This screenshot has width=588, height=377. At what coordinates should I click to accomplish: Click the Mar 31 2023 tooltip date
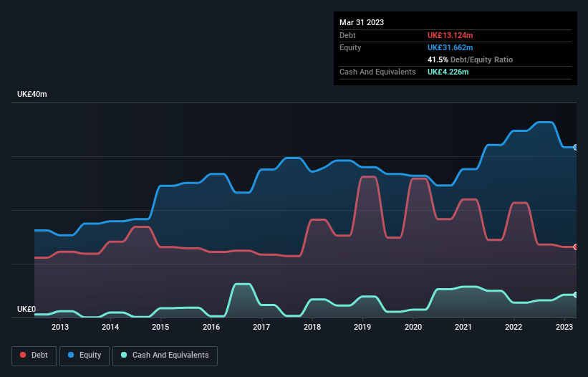pos(362,22)
